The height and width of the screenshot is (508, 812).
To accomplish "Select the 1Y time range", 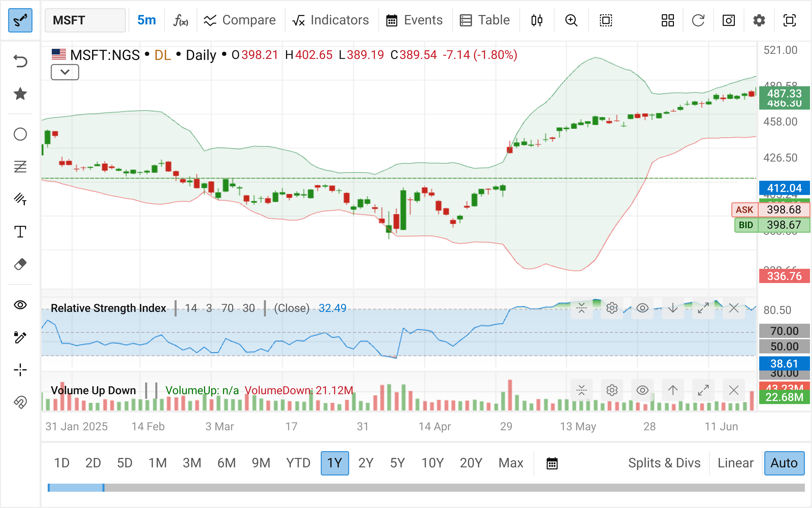I will click(335, 463).
